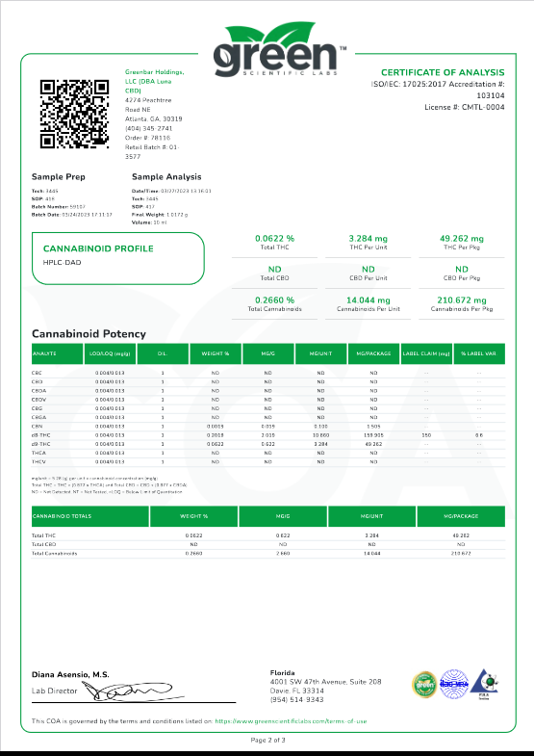Select the phone number (404) 345-2741
The height and width of the screenshot is (756, 534).
(149, 128)
